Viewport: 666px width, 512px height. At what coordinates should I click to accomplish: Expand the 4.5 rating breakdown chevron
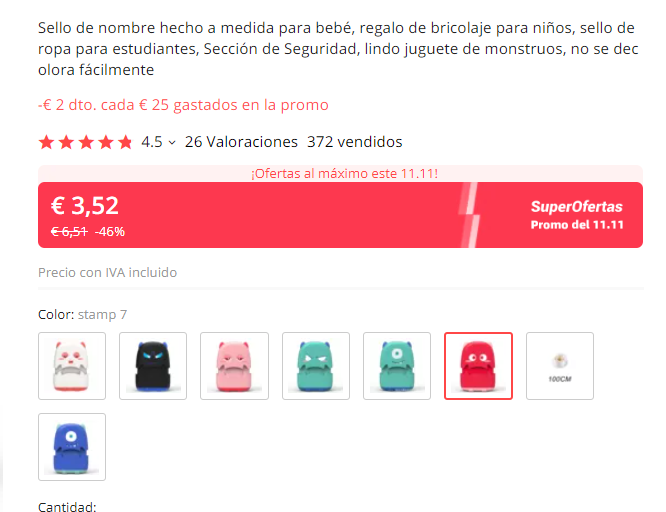pos(172,142)
